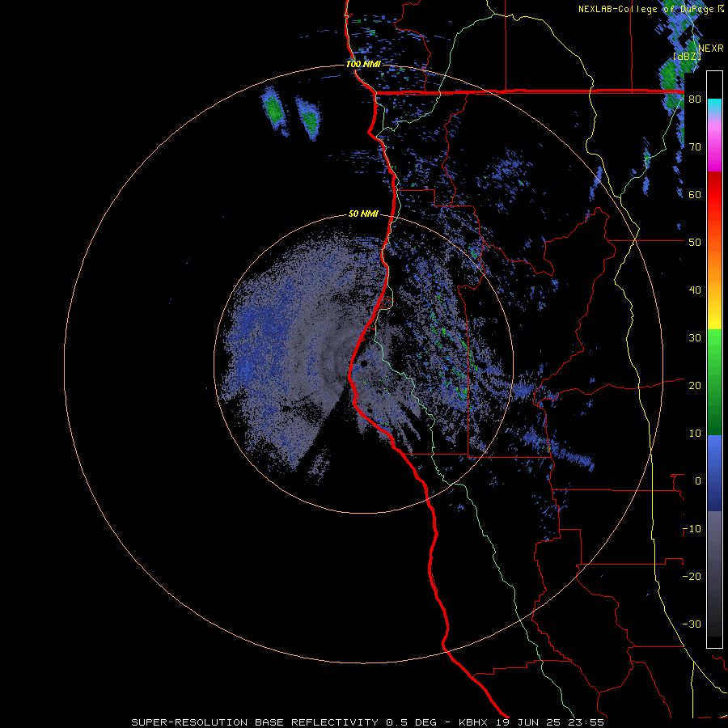Click the 50 value on dBZ scale
The image size is (728, 728).
tap(695, 243)
